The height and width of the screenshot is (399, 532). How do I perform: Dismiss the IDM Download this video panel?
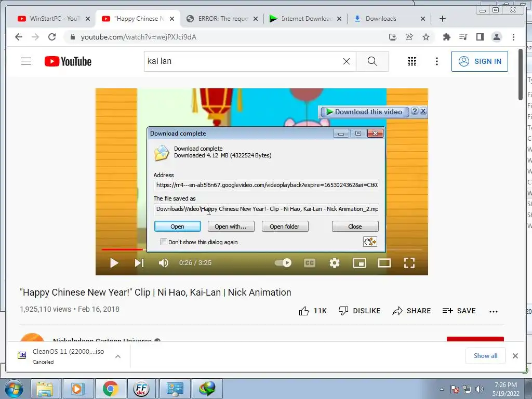coord(423,111)
